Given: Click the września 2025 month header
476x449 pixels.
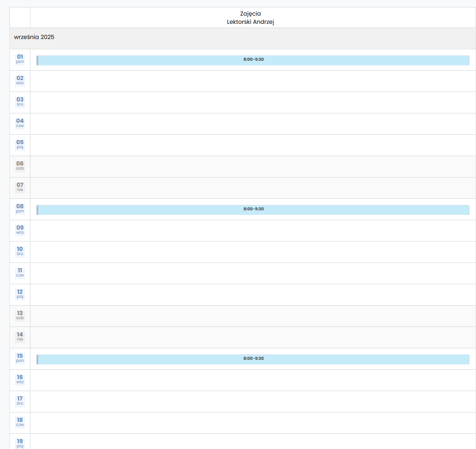Looking at the screenshot, I should pos(34,37).
